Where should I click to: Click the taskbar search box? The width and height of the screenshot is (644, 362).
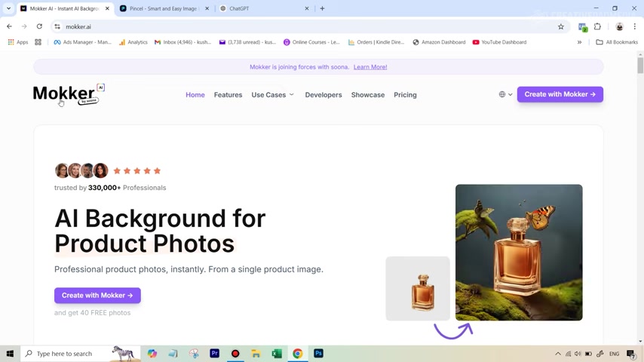click(81, 354)
